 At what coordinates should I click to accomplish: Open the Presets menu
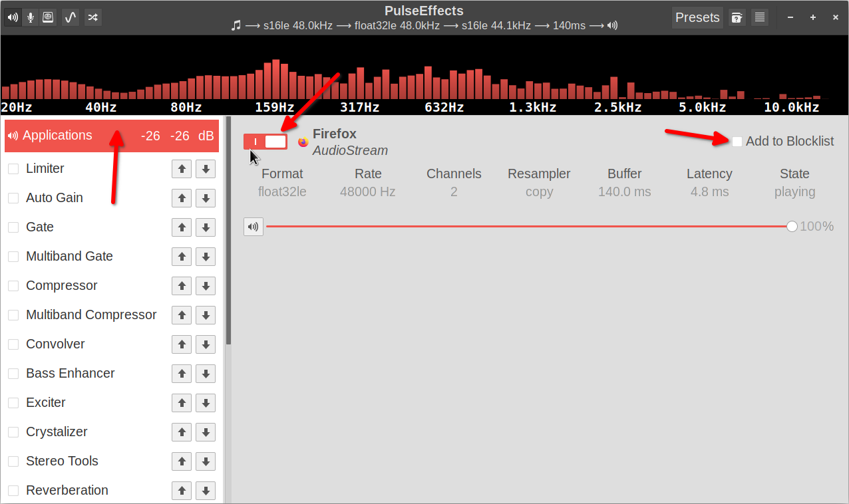[x=697, y=17]
